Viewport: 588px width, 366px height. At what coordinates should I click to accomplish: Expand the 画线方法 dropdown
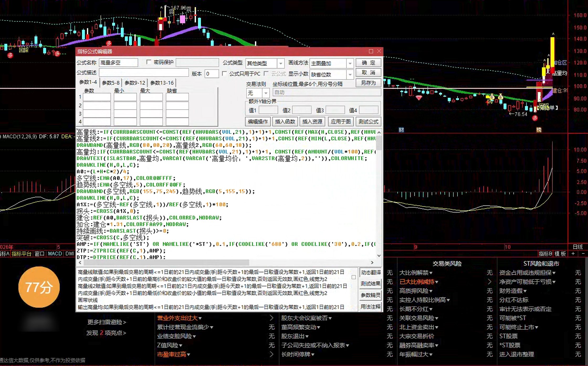[350, 64]
